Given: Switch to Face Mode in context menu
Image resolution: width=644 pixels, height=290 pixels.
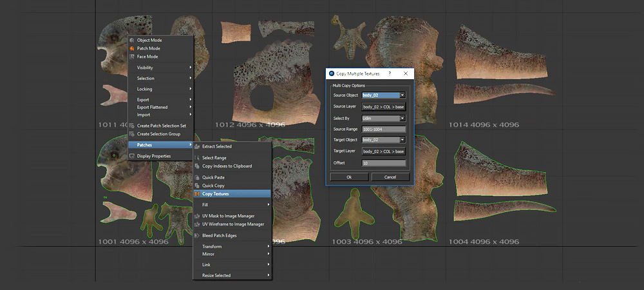Looking at the screenshot, I should [x=160, y=57].
